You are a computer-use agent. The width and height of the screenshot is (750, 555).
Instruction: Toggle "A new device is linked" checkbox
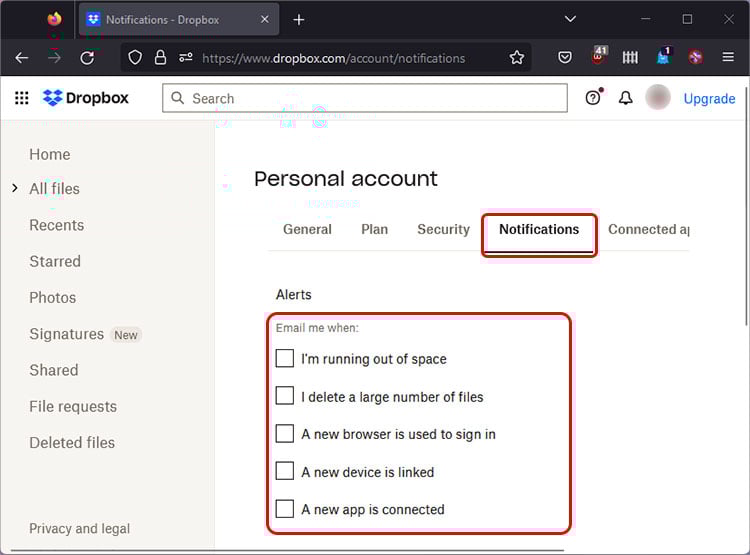pos(285,471)
